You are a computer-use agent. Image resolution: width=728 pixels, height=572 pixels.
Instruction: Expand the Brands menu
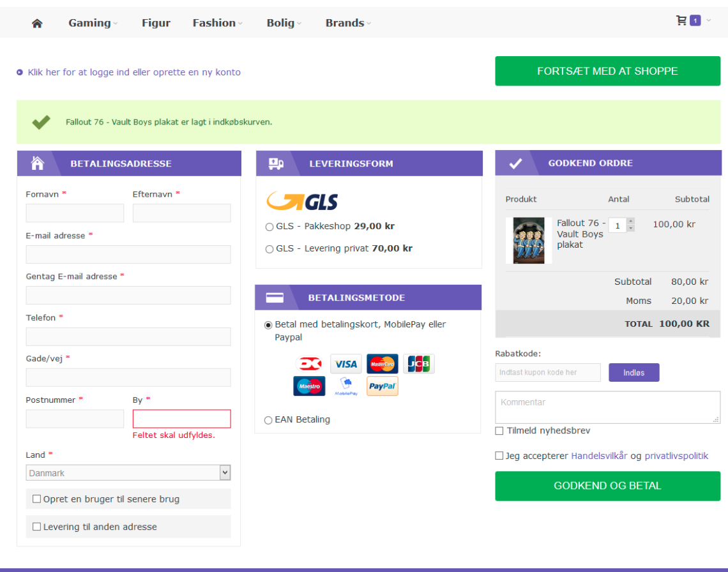(x=347, y=23)
